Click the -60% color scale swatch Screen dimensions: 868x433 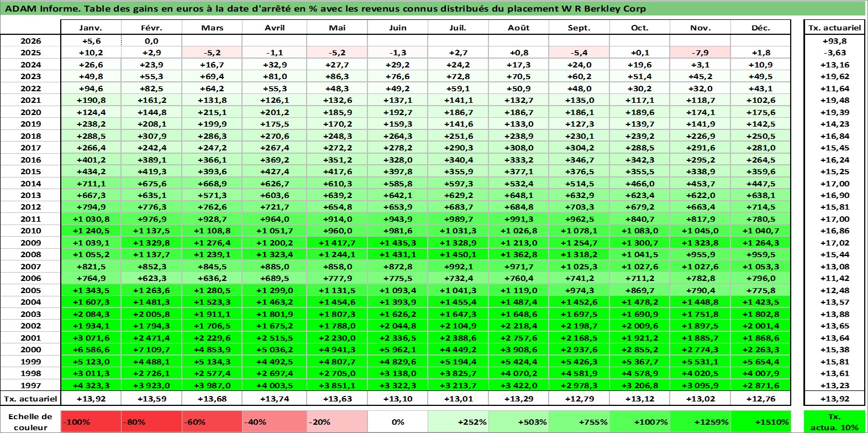(x=212, y=422)
